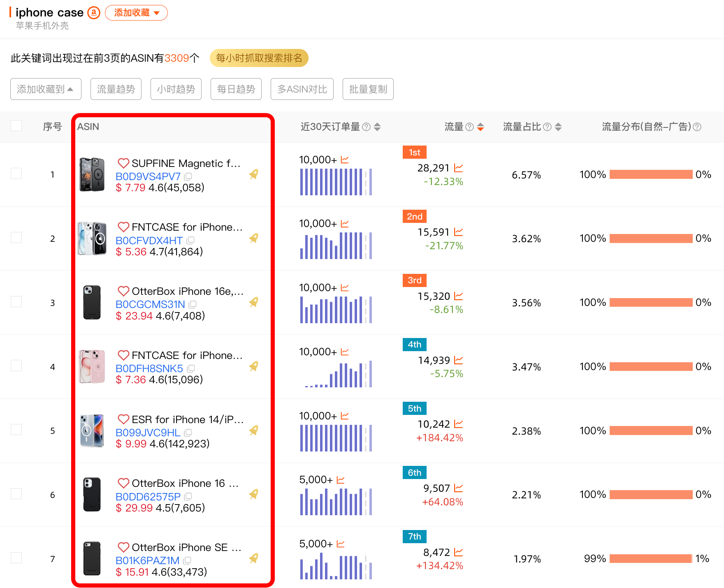This screenshot has height=588, width=724.
Task: Click help icon next to 流量占比 header
Action: 547,127
